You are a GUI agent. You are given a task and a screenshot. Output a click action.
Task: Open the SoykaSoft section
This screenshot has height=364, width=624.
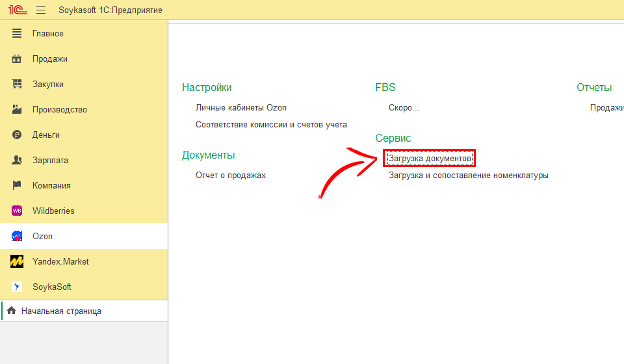(x=84, y=287)
